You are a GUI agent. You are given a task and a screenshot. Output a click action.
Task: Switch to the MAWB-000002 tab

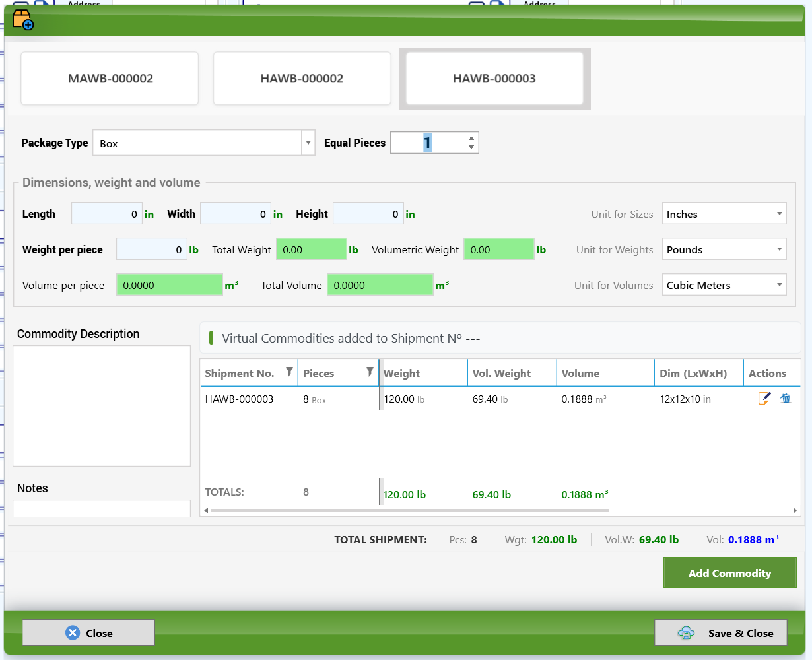(x=110, y=79)
